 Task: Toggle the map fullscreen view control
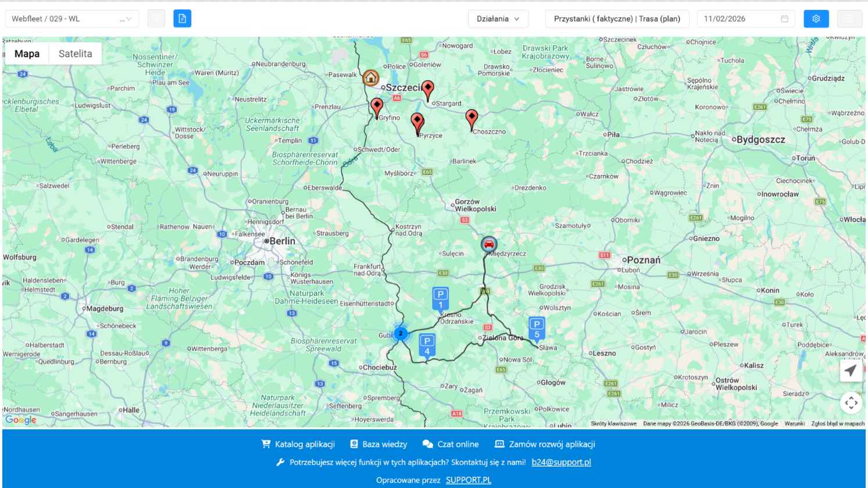[x=851, y=402]
